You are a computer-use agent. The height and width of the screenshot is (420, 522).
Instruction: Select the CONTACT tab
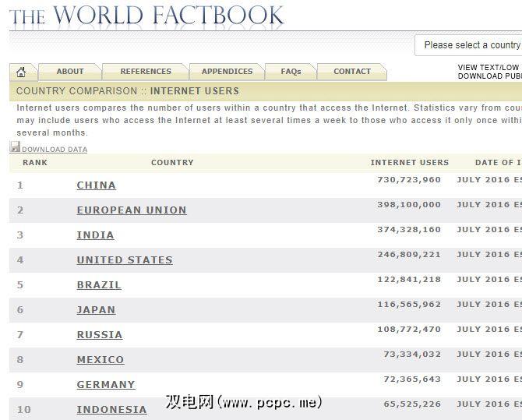[x=352, y=72]
